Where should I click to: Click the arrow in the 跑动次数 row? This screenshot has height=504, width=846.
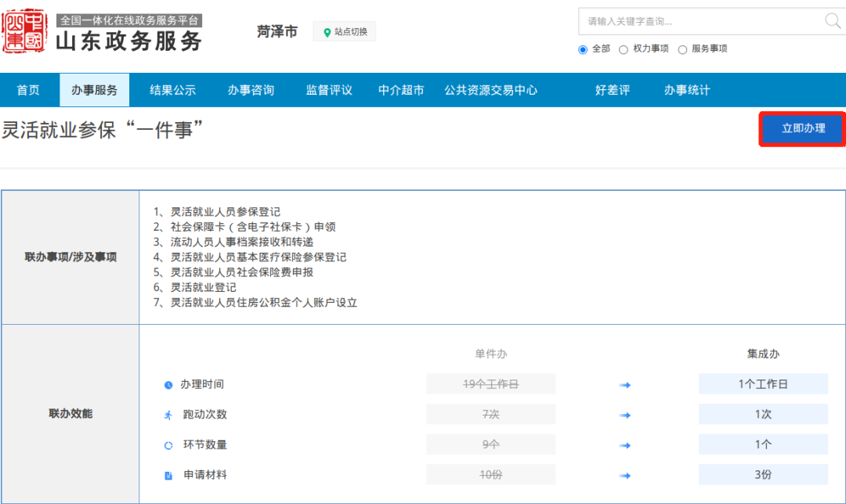(625, 415)
